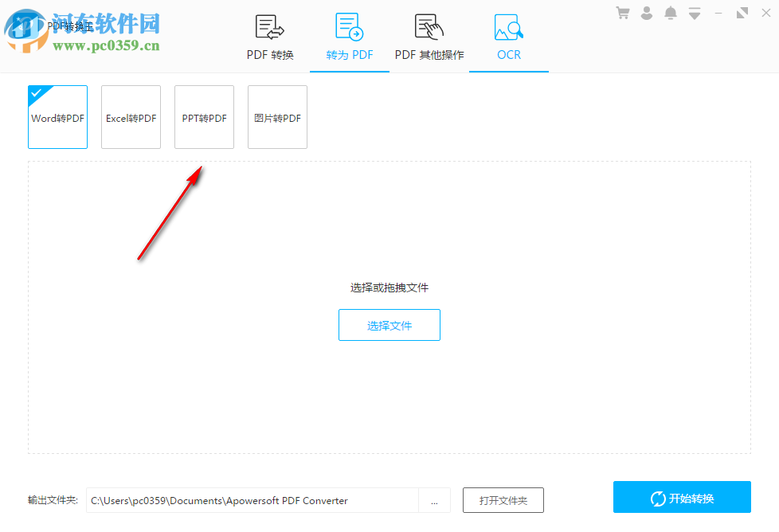Click the output folder path field
The width and height of the screenshot is (779, 532).
tap(253, 500)
